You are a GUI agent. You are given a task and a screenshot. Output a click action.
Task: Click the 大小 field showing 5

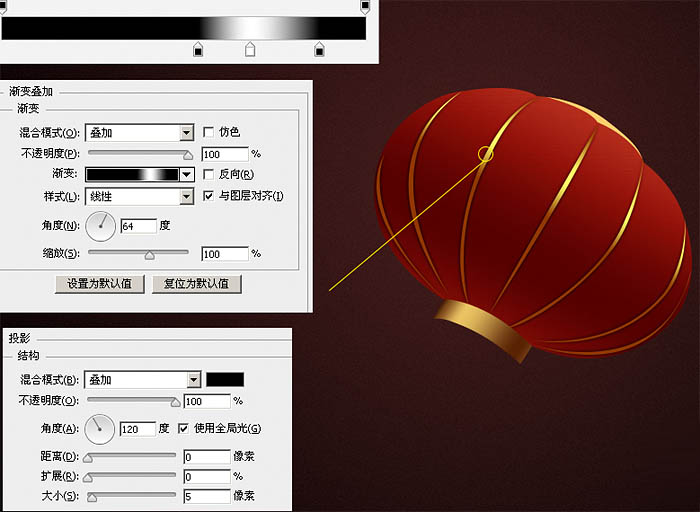click(x=207, y=496)
